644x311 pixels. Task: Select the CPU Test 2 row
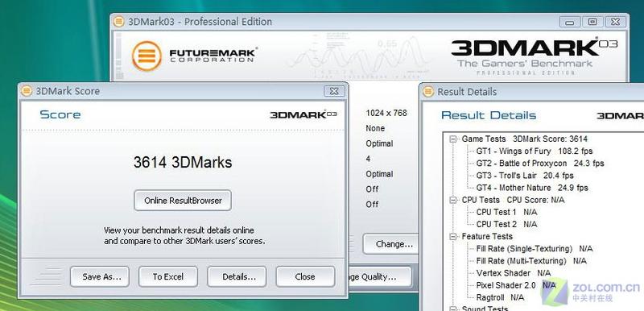506,224
